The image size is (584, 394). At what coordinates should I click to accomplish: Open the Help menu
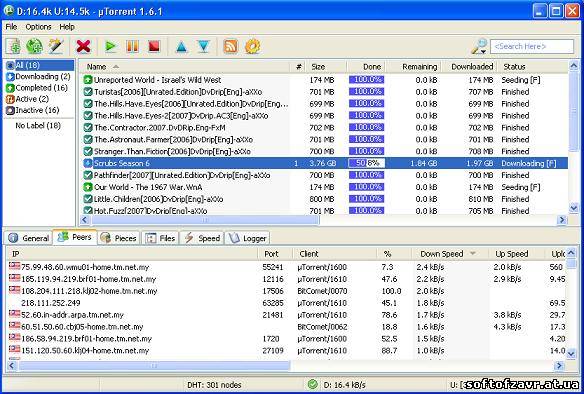pos(67,27)
